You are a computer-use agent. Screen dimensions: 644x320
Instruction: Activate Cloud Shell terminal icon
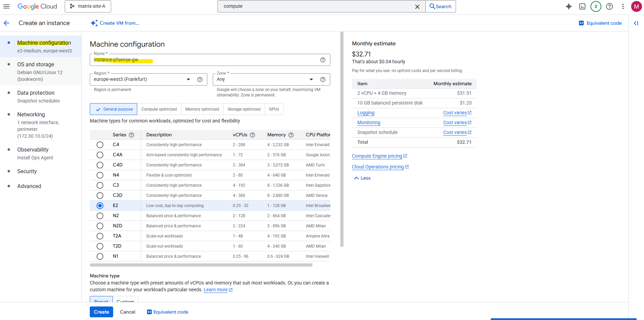click(582, 6)
